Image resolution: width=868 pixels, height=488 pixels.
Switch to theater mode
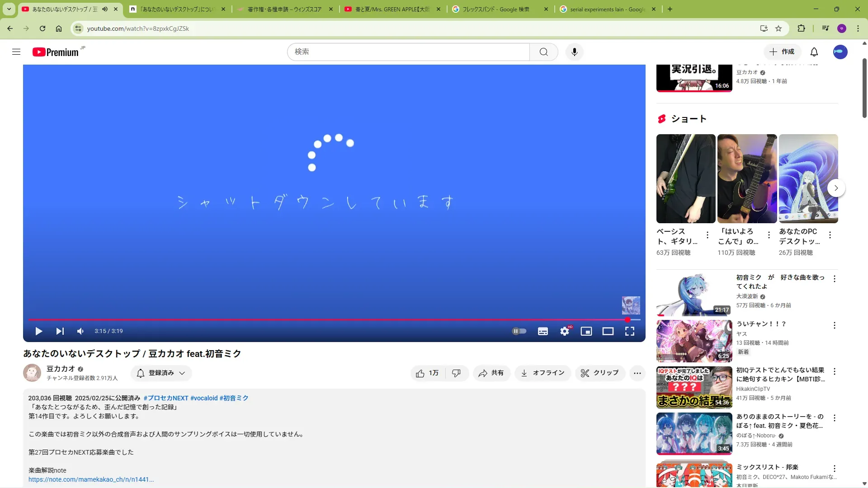tap(608, 331)
